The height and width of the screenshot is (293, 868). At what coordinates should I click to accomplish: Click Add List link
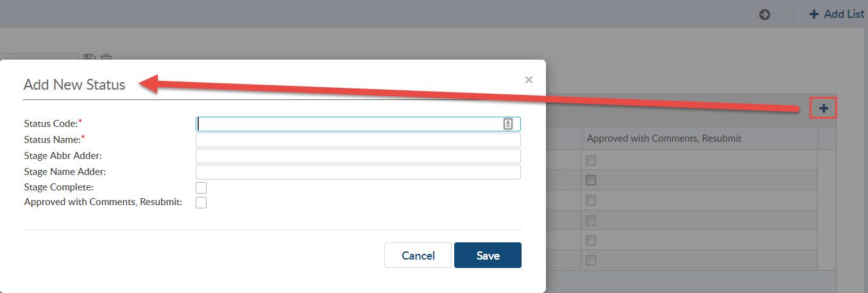point(837,14)
